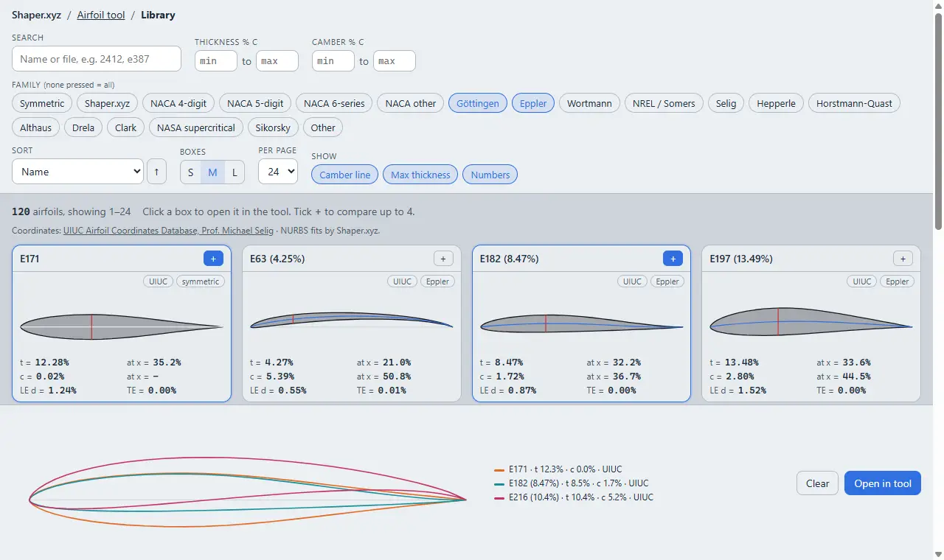The height and width of the screenshot is (560, 944).
Task: Select medium box size M
Action: 212,172
